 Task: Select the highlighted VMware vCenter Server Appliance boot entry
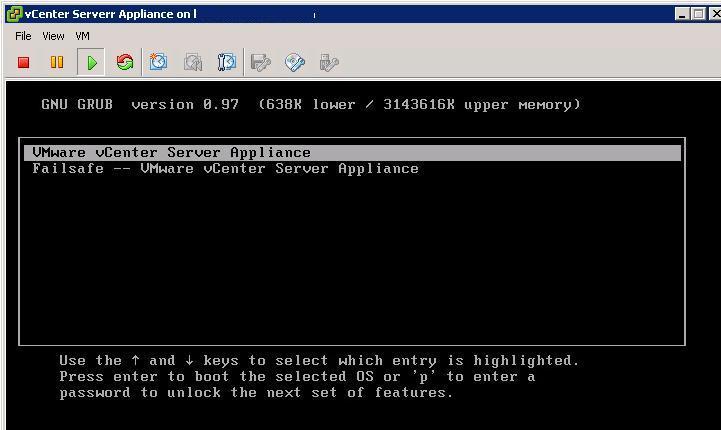352,153
